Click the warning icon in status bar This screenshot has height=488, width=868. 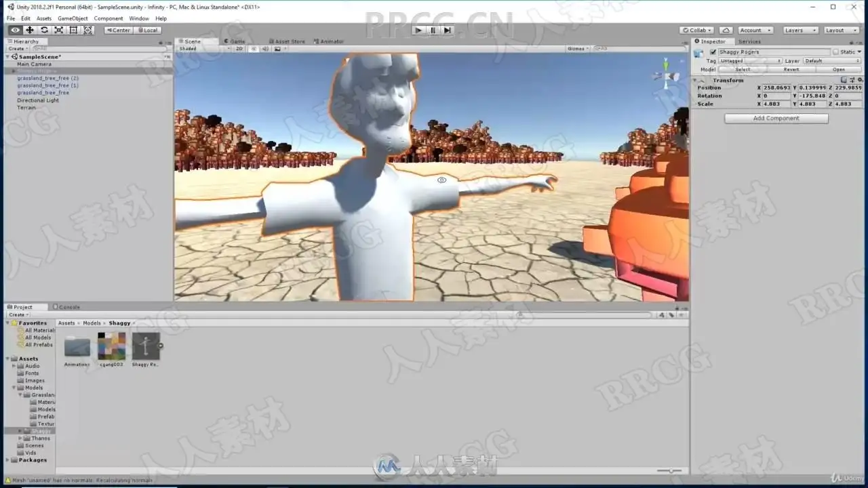[x=7, y=480]
